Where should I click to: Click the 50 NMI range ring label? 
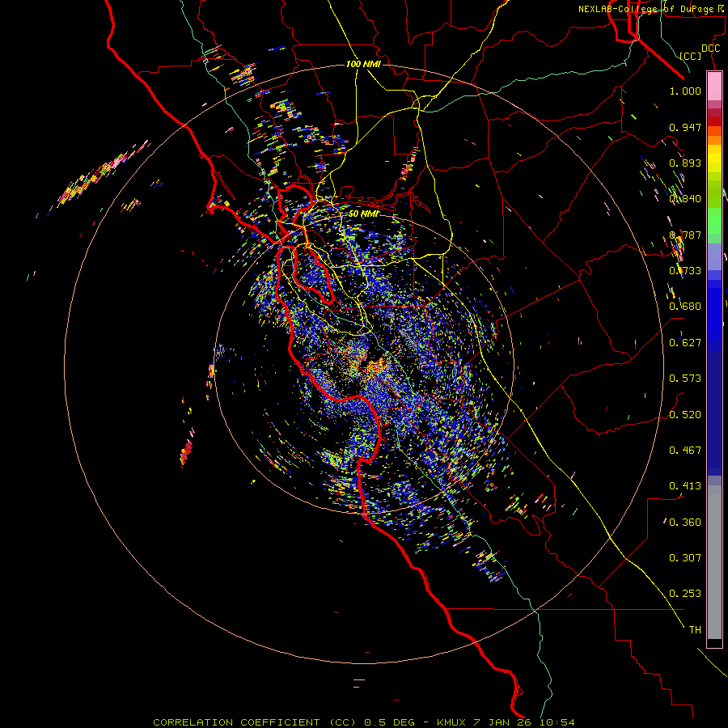(363, 214)
